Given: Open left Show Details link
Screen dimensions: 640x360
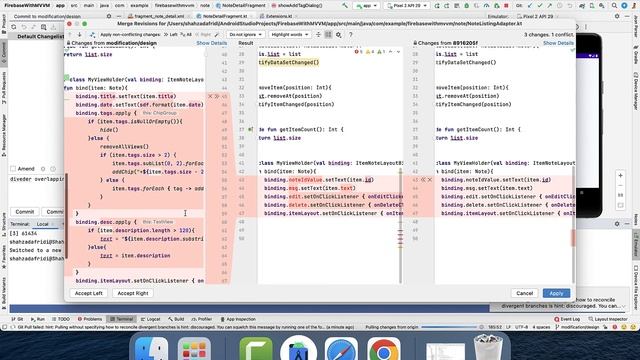Looking at the screenshot, I should click(211, 43).
